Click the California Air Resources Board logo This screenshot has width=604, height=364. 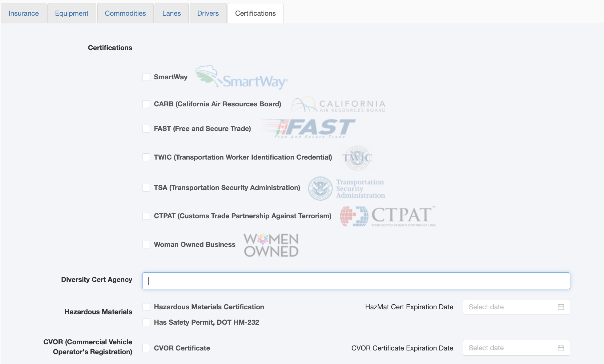tap(338, 105)
